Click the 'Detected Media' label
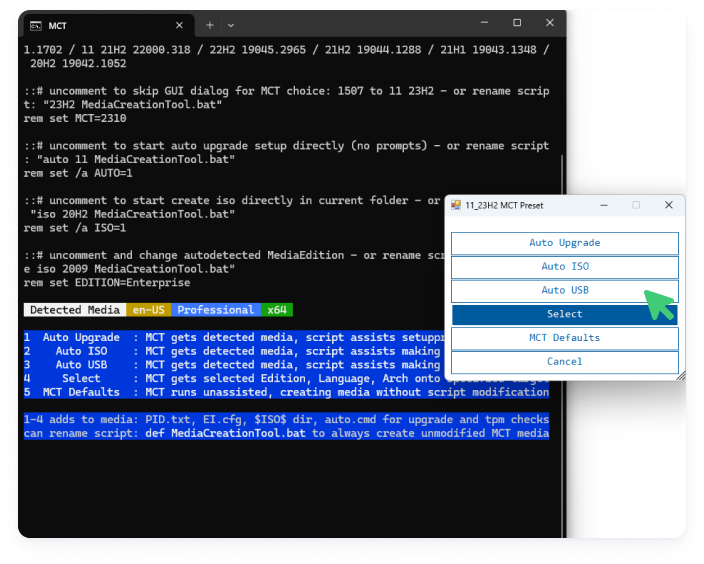This screenshot has height=564, width=704. tap(75, 310)
